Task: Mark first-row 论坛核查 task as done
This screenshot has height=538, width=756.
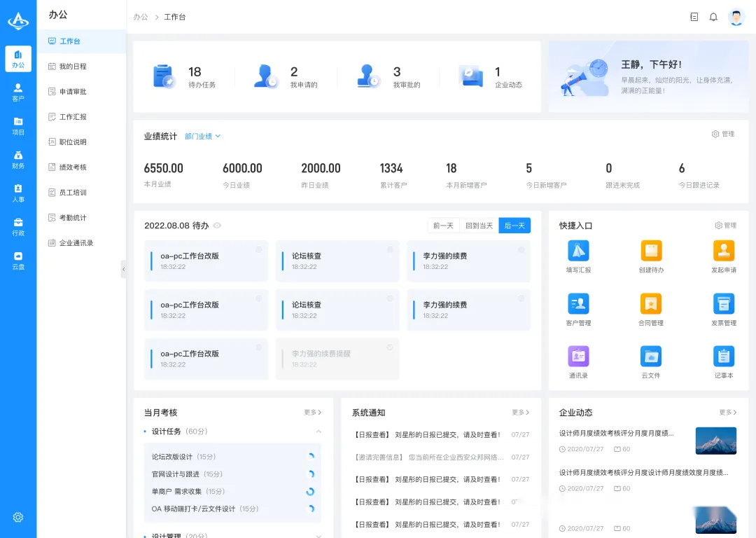Action: point(390,249)
